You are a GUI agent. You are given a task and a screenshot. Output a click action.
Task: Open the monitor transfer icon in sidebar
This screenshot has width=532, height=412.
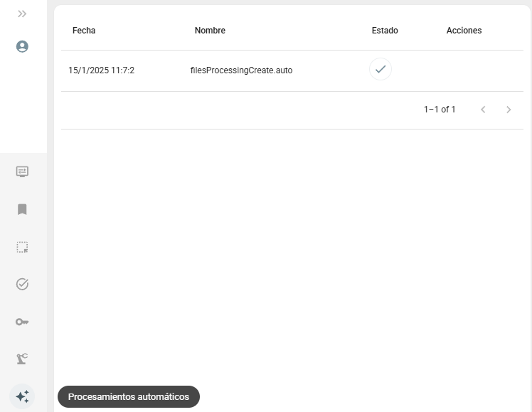[x=22, y=171]
